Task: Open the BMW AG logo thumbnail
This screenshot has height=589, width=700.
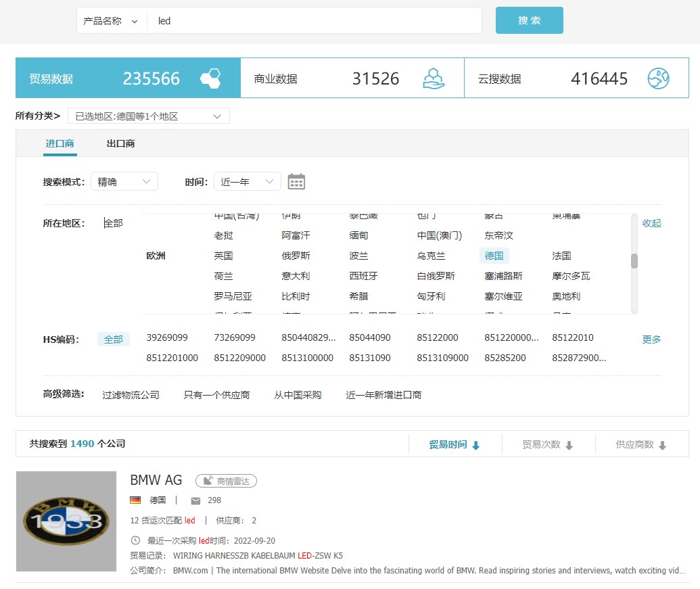Action: click(66, 521)
